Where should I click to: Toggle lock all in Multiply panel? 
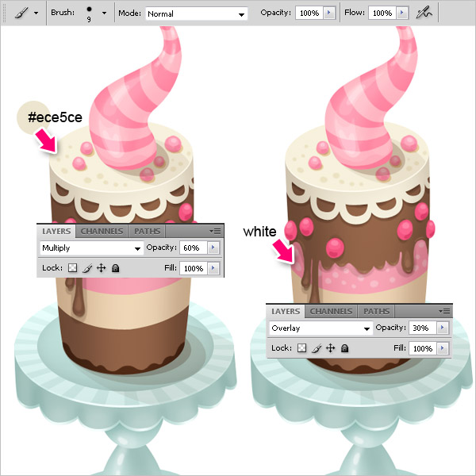[115, 268]
